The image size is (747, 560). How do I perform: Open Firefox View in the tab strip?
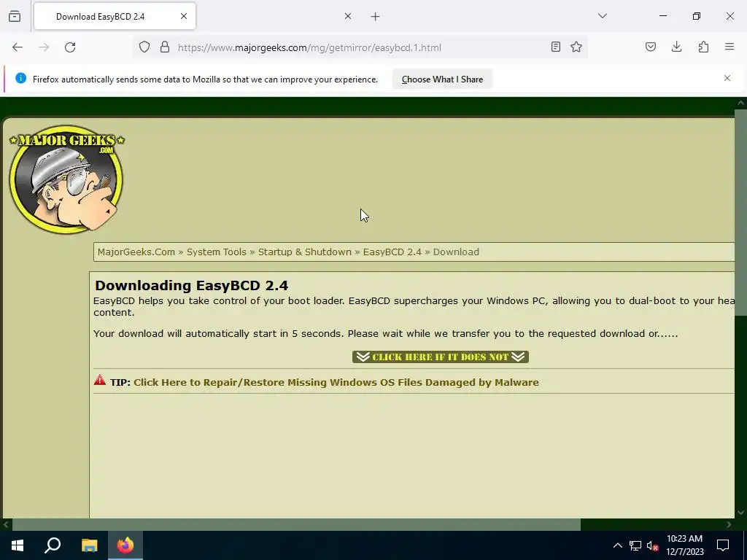tap(15, 16)
